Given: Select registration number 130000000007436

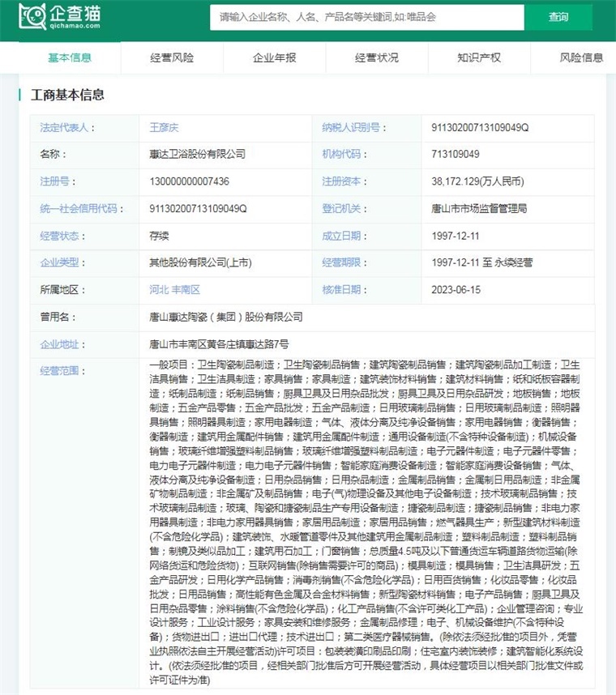Looking at the screenshot, I should click(190, 181).
